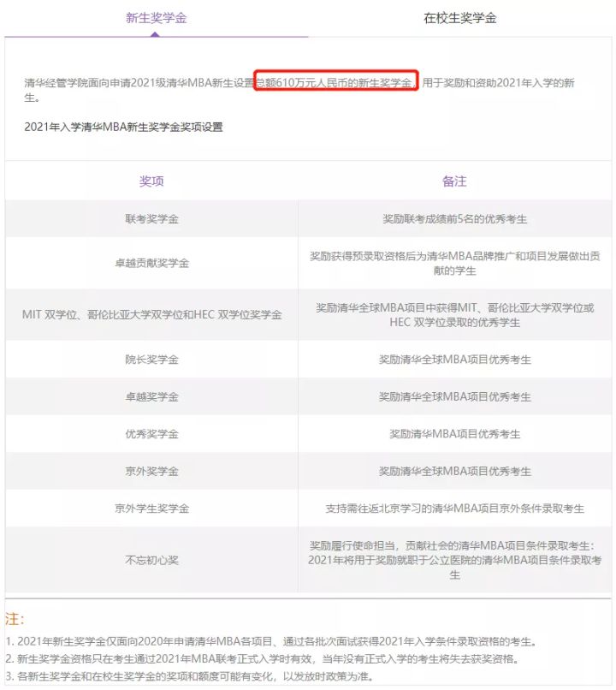Select remark about HEC 双学位录取的优秀学生
616x690 pixels.
(x=454, y=315)
